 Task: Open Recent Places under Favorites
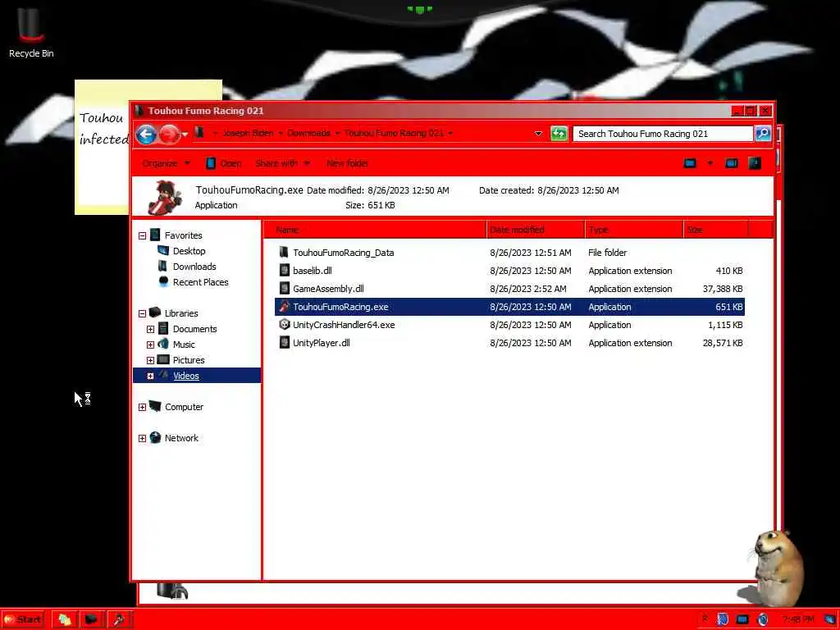pyautogui.click(x=200, y=282)
